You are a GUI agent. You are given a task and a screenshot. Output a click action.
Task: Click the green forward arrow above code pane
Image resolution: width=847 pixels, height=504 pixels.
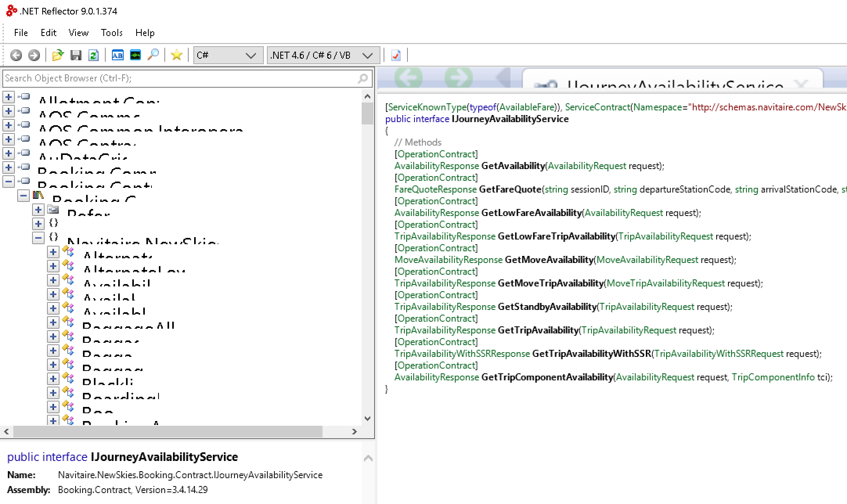point(459,77)
